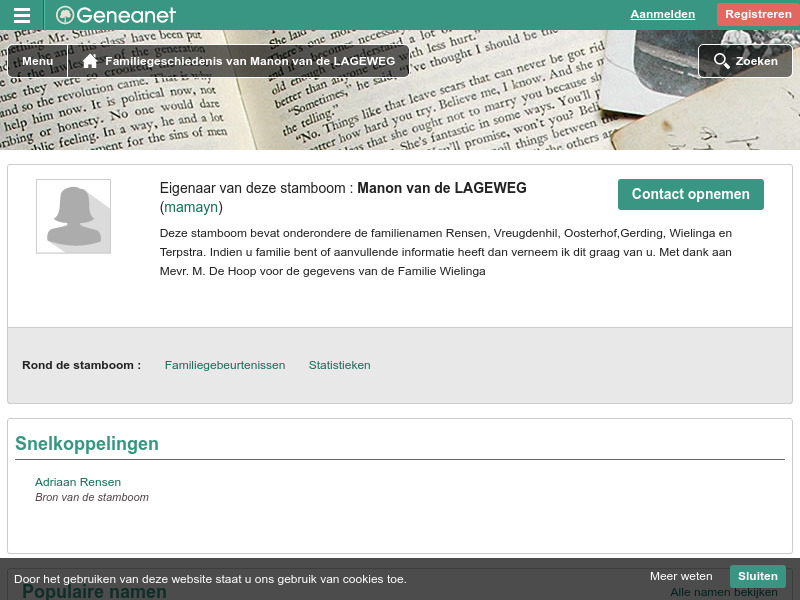The height and width of the screenshot is (600, 800).
Task: Follow the Familiegeschiedenis van Manon breadcrumb link
Action: click(250, 61)
